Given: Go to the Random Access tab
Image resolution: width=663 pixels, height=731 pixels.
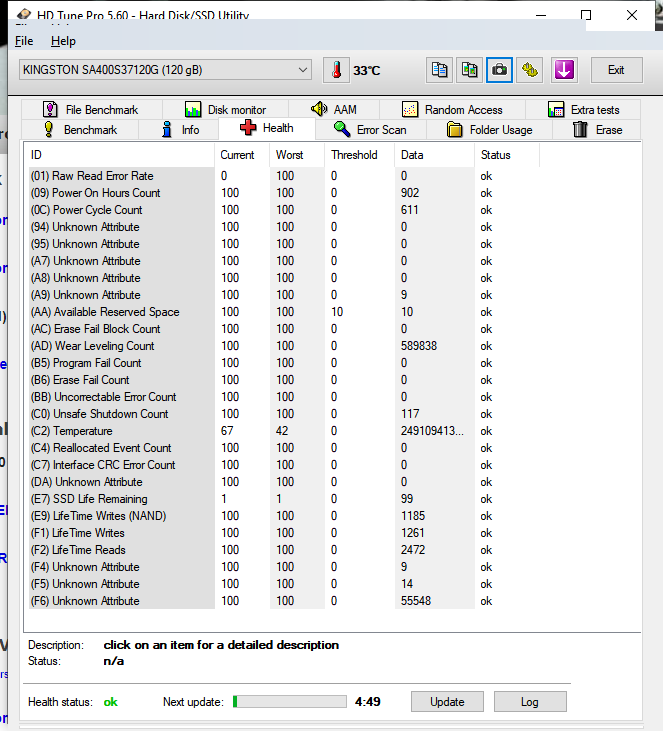Looking at the screenshot, I should pyautogui.click(x=452, y=110).
